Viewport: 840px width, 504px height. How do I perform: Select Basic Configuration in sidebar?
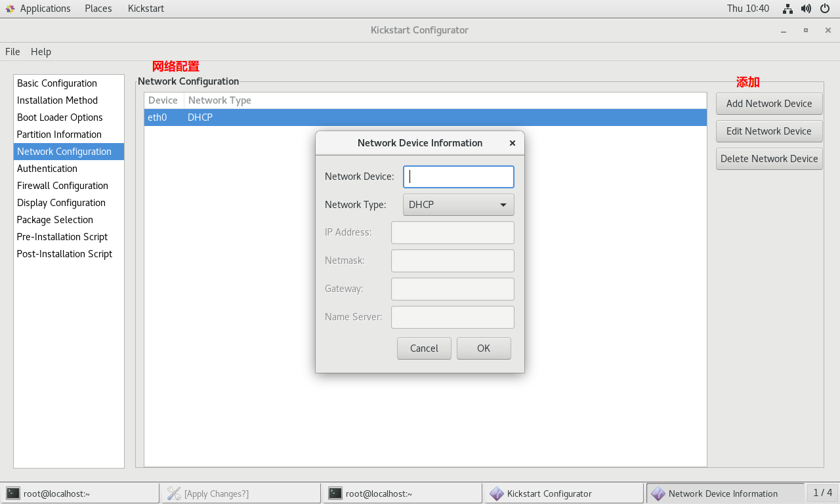coord(69,83)
